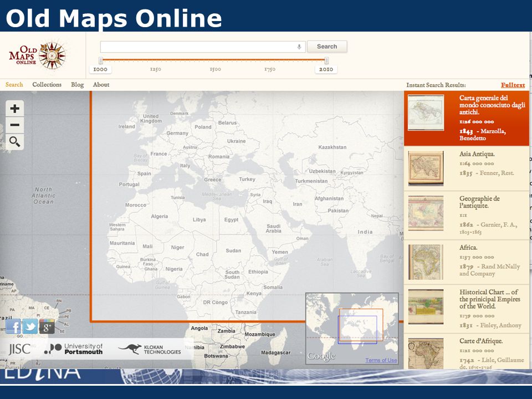The height and width of the screenshot is (399, 532).
Task: Open Klokan Technologies kangaroo logo
Action: point(150,349)
